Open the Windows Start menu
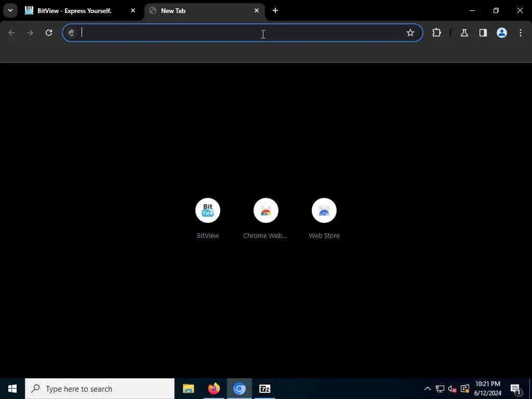 point(12,389)
